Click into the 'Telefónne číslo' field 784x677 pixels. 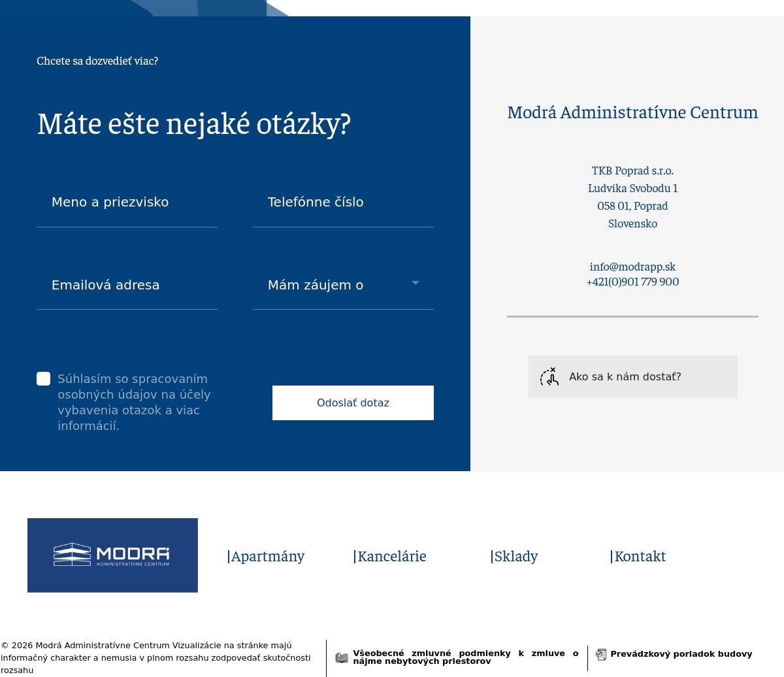coord(343,203)
